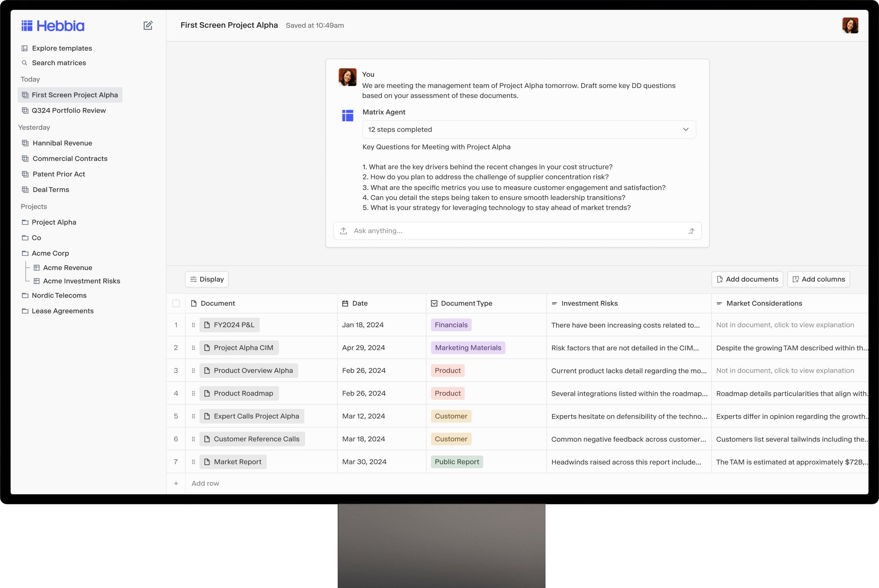Screen dimensions: 879x588
Task: Click the upload icon in the Ask anything field
Action: click(x=343, y=231)
